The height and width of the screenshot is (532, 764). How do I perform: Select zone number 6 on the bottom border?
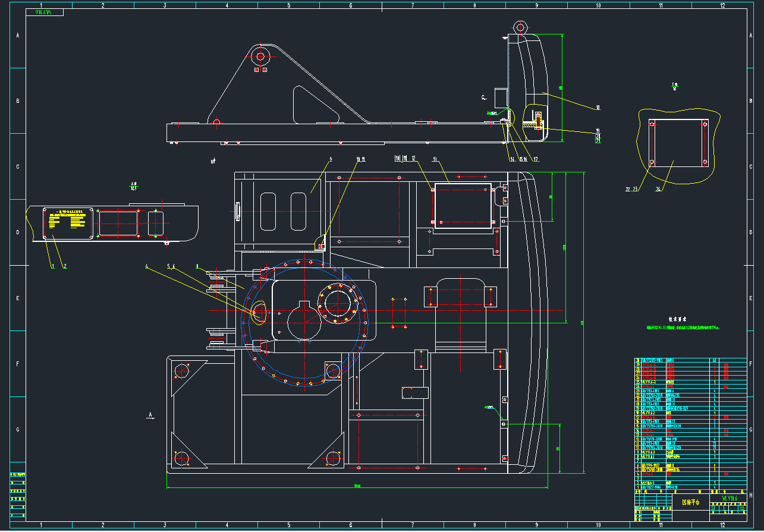351,525
